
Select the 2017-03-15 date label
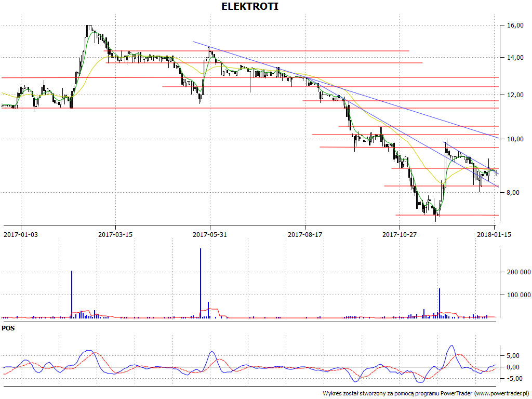(115, 234)
